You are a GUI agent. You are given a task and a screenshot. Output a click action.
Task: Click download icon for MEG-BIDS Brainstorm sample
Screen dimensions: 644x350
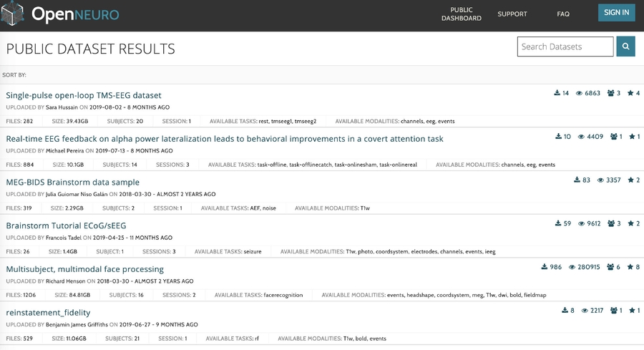pyautogui.click(x=577, y=180)
